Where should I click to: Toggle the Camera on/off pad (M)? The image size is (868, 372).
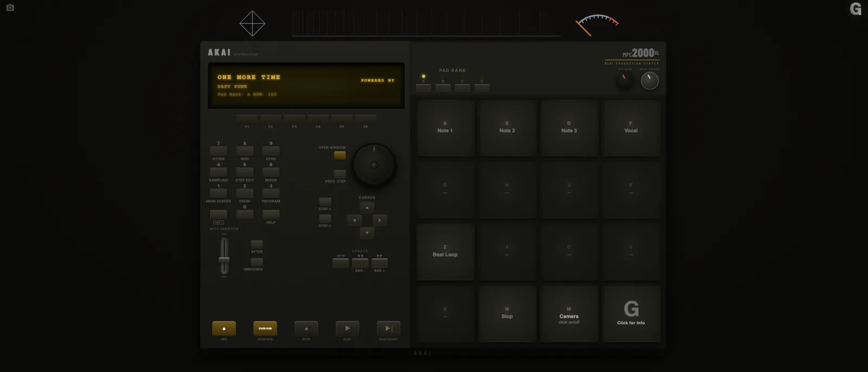click(x=569, y=313)
